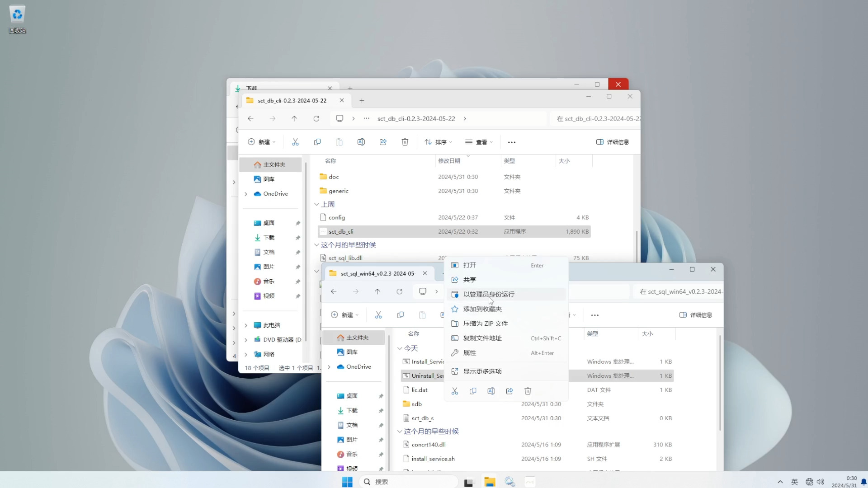Toggle the 详细信息 details pane in upper window
This screenshot has height=488, width=868.
point(613,142)
